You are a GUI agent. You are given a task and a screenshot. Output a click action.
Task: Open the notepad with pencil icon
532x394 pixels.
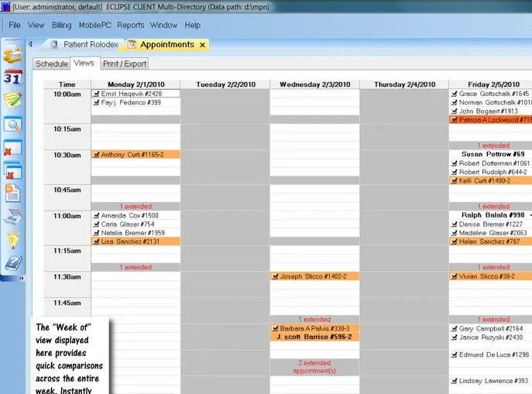(12, 100)
